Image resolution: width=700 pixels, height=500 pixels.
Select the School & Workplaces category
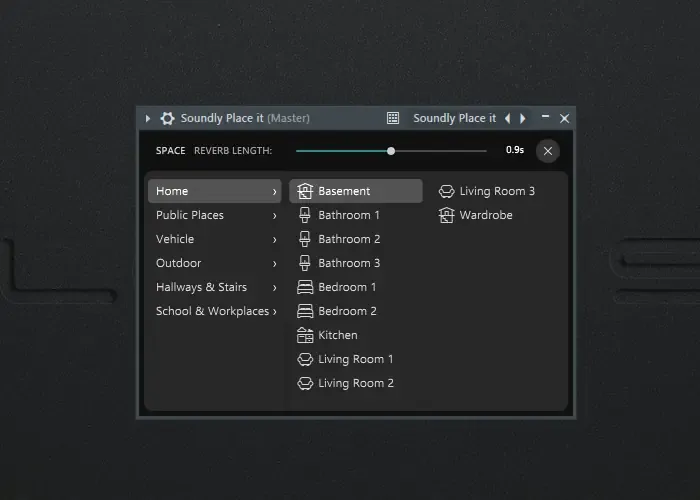click(215, 311)
